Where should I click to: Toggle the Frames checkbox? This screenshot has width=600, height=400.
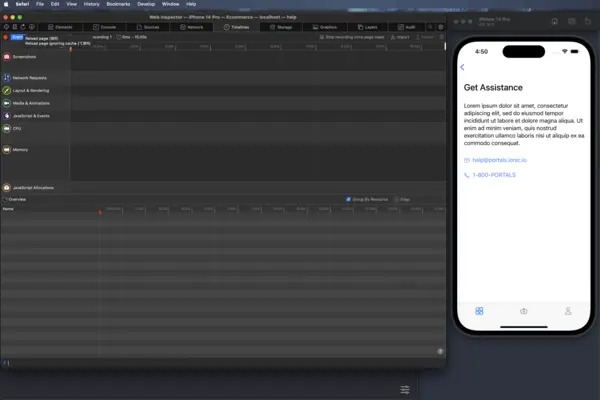(396, 199)
